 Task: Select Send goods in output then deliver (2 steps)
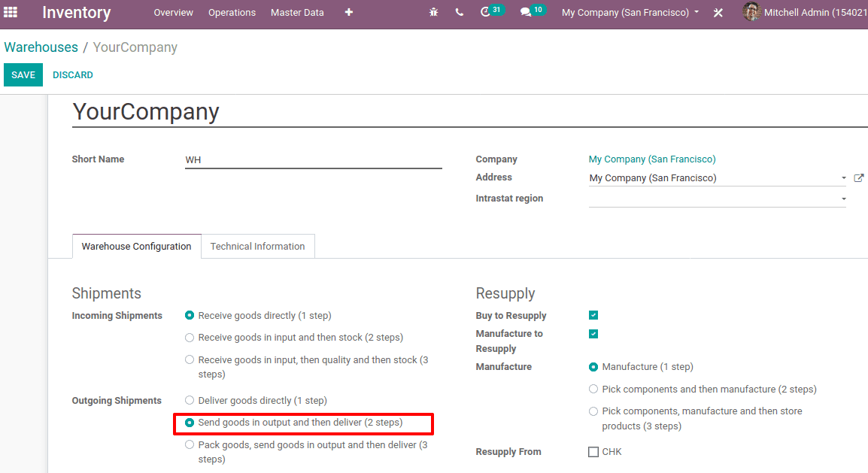(x=190, y=422)
